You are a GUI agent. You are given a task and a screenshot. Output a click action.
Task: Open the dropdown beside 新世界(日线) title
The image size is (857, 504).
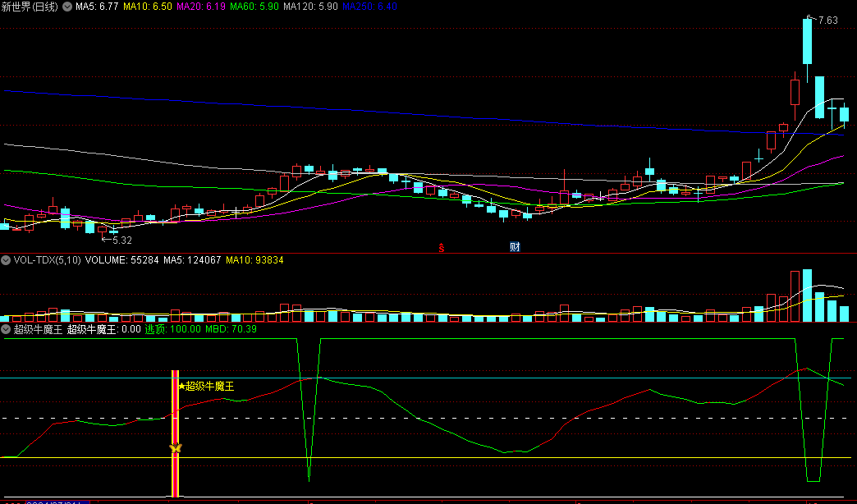click(67, 7)
